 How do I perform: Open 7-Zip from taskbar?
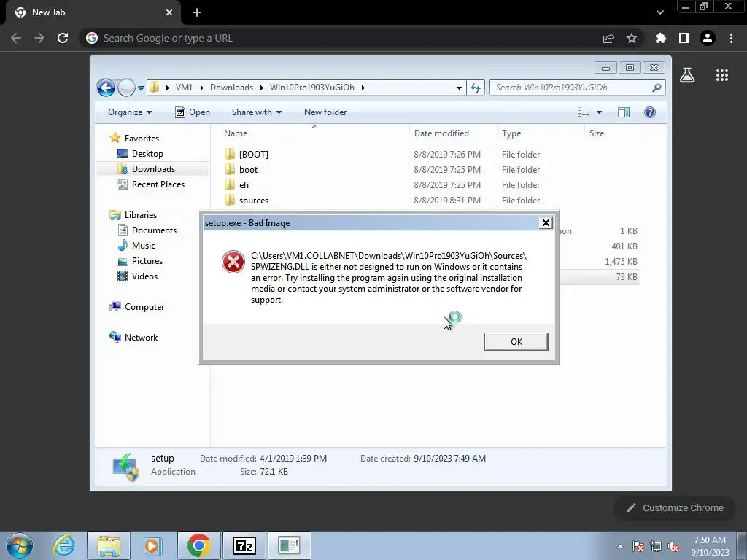244,545
